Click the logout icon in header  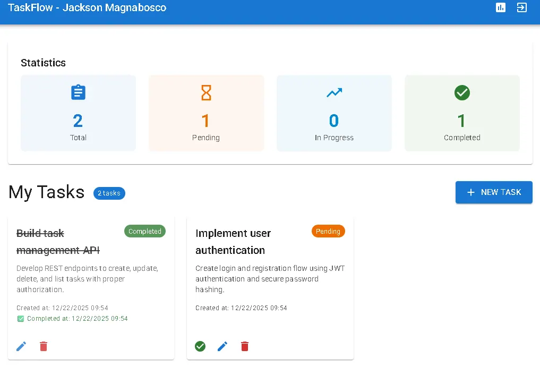point(522,7)
